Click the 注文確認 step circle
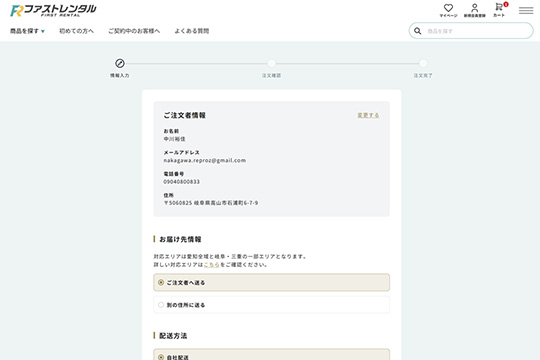 271,63
